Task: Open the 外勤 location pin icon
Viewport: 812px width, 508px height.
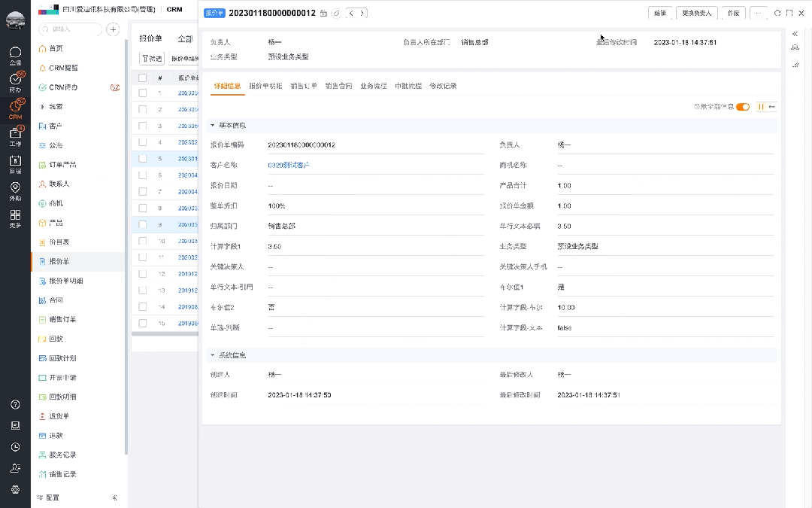Action: point(15,190)
